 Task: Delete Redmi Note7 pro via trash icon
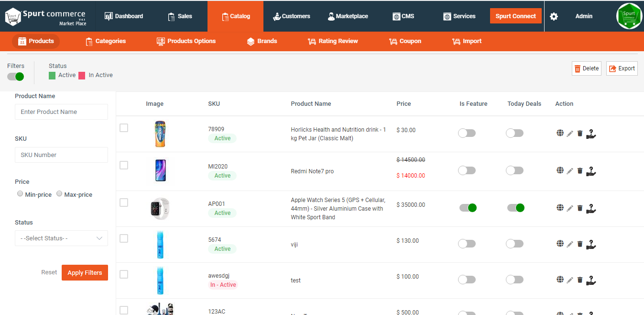(580, 171)
